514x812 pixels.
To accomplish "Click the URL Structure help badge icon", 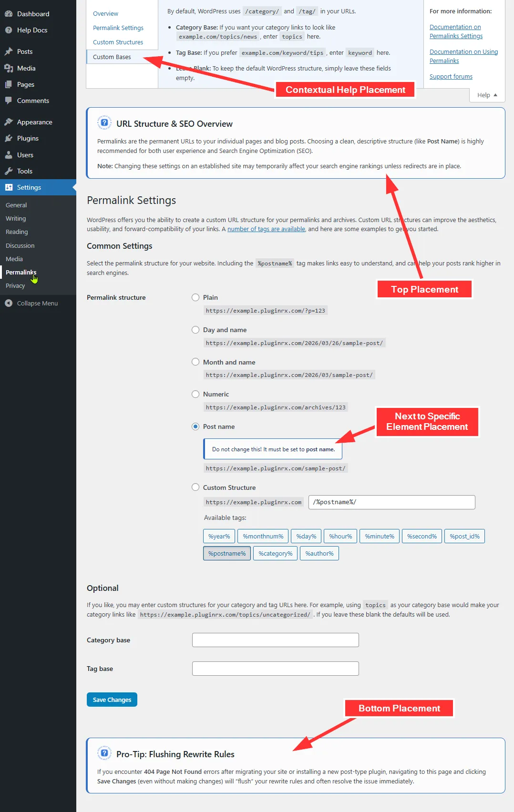I will point(104,122).
